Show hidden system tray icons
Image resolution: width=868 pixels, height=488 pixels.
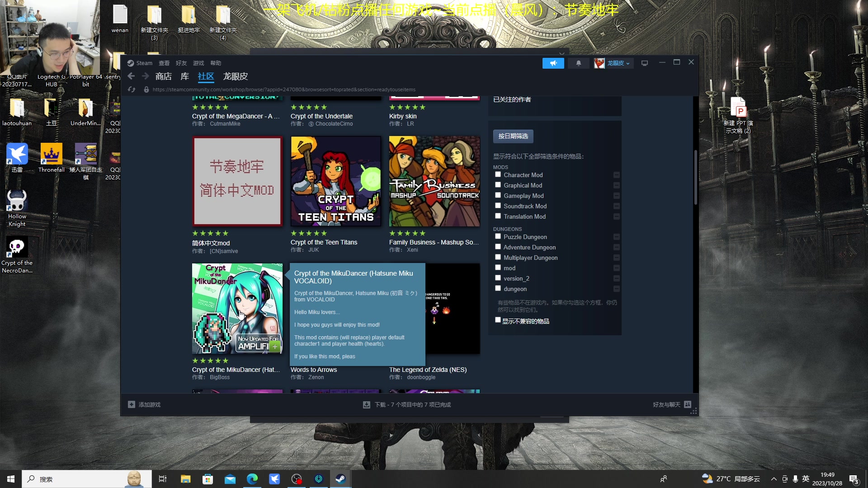pyautogui.click(x=774, y=479)
